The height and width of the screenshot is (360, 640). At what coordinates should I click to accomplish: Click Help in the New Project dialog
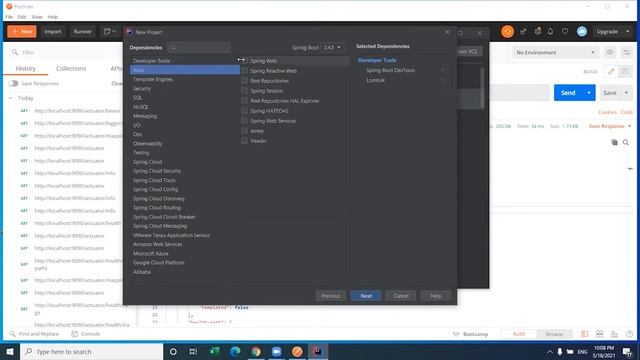[x=436, y=296]
